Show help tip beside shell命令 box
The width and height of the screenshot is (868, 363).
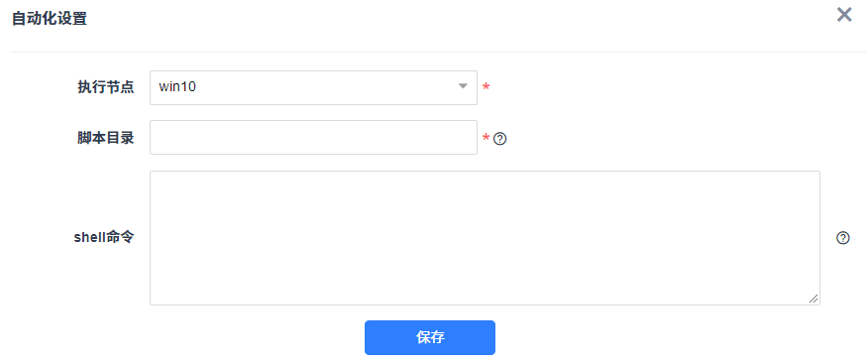[842, 238]
